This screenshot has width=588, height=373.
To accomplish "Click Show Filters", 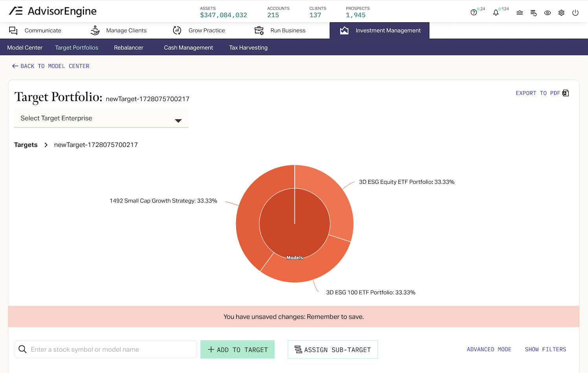I will click(x=546, y=349).
